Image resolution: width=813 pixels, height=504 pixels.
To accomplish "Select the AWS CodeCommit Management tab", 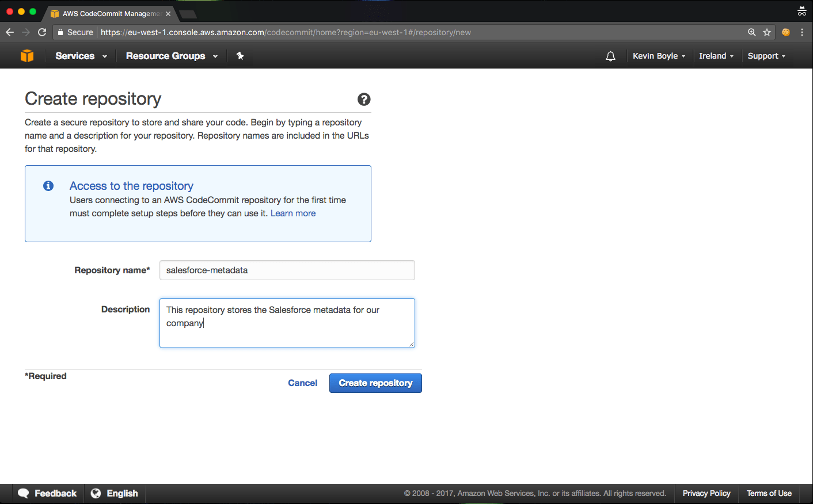I will pyautogui.click(x=111, y=14).
